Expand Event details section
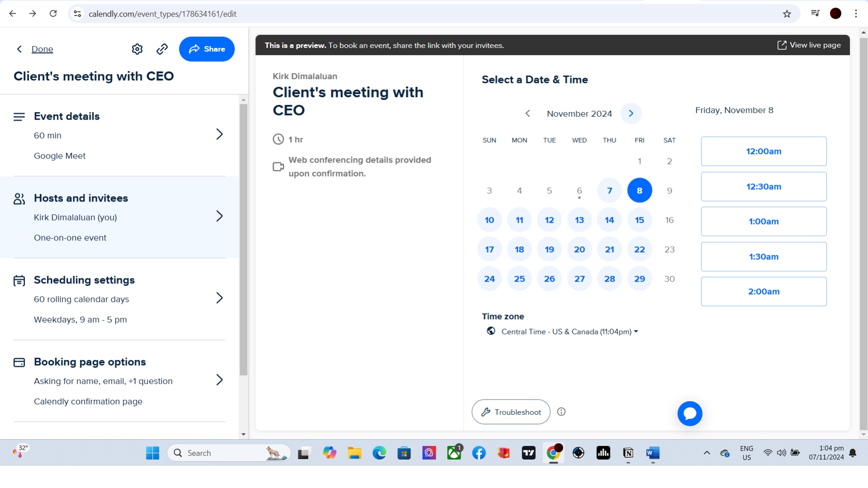 (x=219, y=134)
